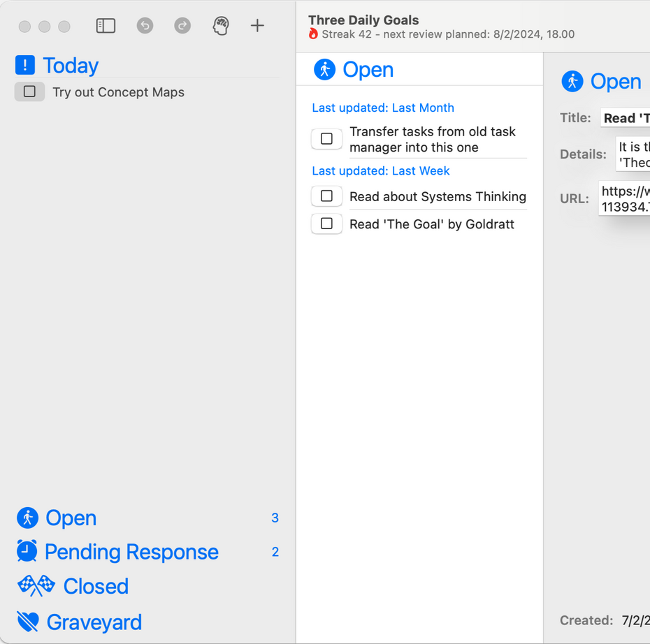Open the review head-with-gears icon
Image resolution: width=650 pixels, height=644 pixels.
coord(221,26)
